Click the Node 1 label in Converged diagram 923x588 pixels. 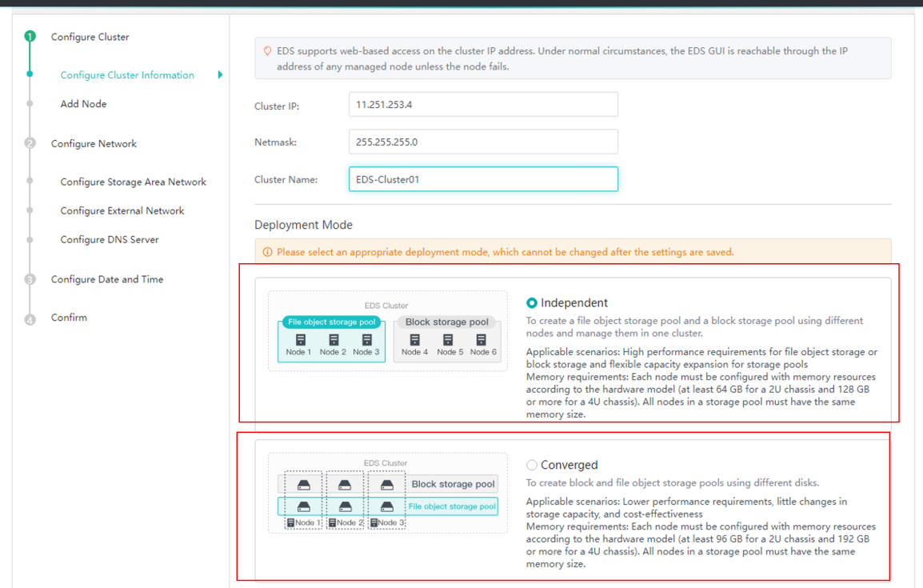(x=309, y=522)
